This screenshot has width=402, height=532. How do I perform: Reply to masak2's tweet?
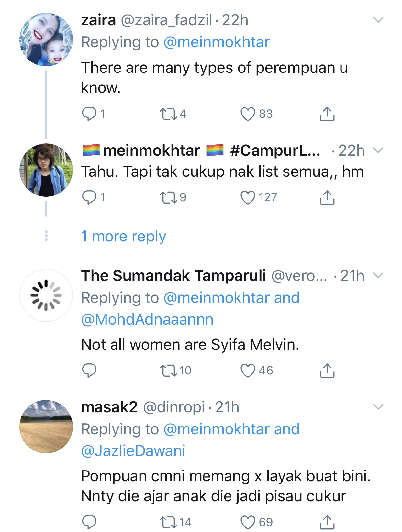(x=89, y=522)
